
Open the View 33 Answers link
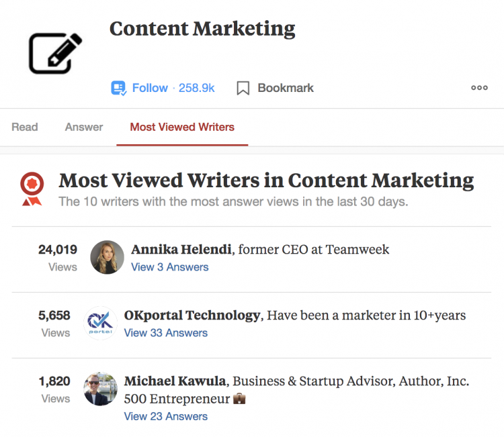tap(166, 333)
